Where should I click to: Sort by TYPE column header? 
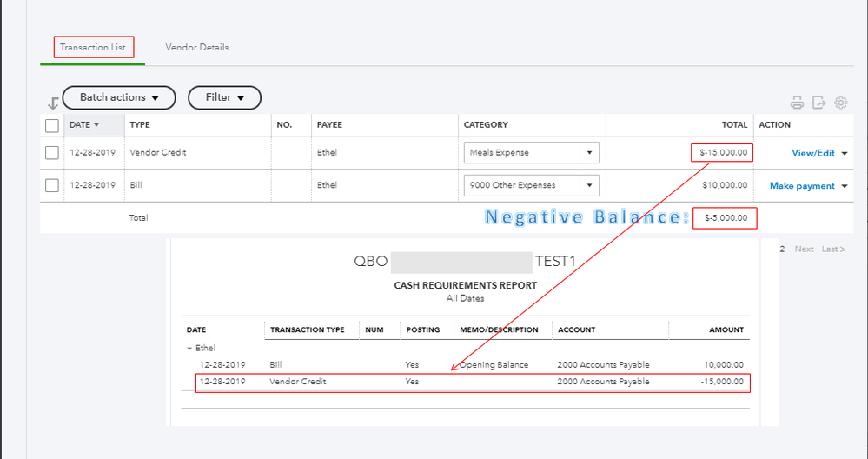tap(140, 125)
